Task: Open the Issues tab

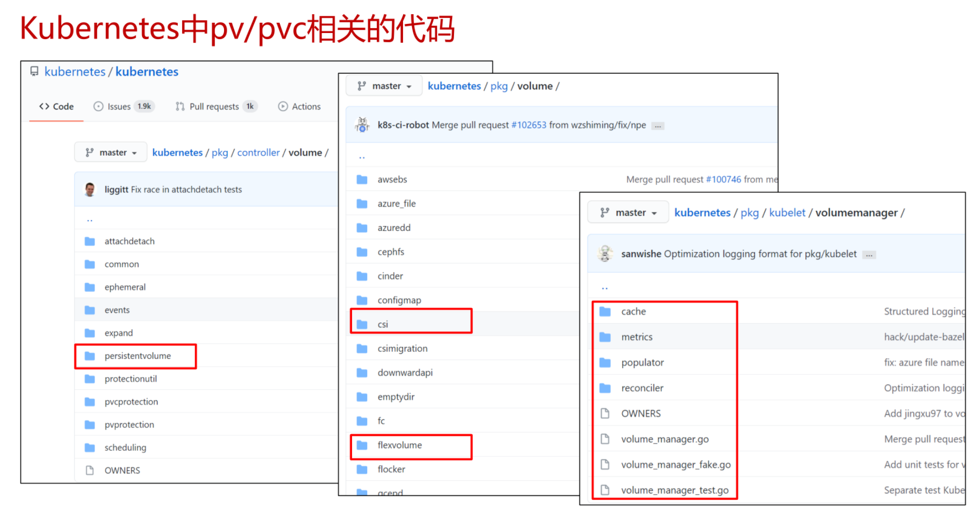Action: pyautogui.click(x=124, y=107)
